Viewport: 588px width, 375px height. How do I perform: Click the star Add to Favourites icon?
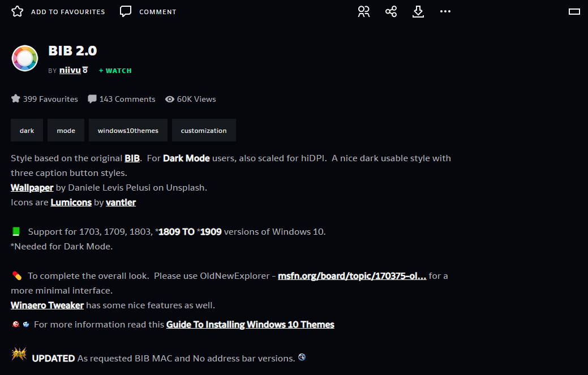point(17,12)
